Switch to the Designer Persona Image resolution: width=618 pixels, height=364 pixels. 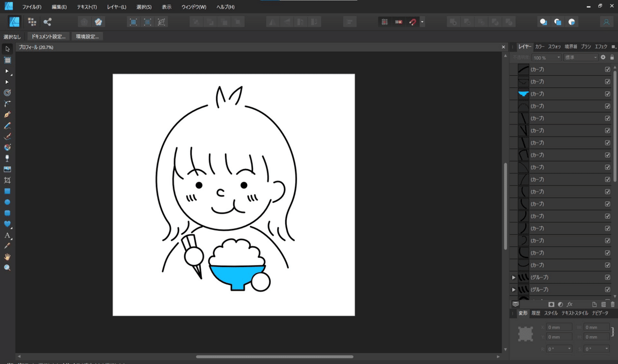(x=14, y=22)
